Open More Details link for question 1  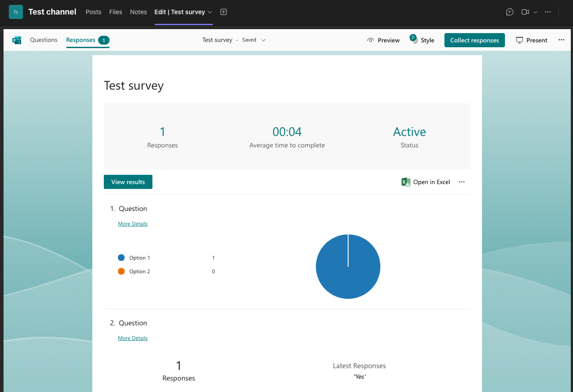coord(133,224)
